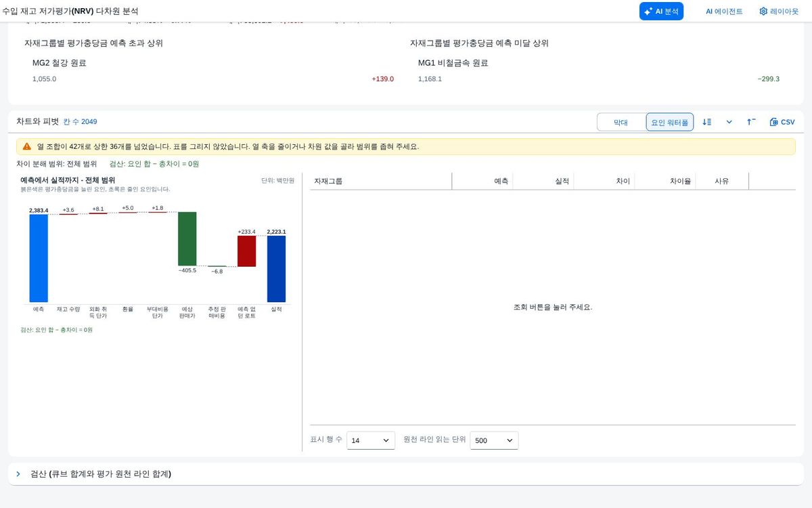Click the sparkle icon in AI 분석
812x508 pixels.
click(648, 12)
